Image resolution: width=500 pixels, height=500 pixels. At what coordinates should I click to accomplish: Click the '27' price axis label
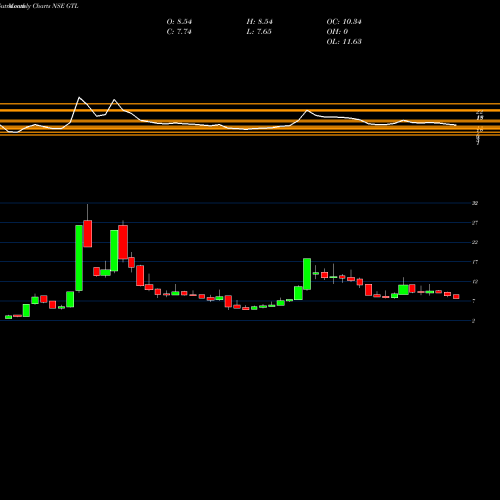point(475,223)
